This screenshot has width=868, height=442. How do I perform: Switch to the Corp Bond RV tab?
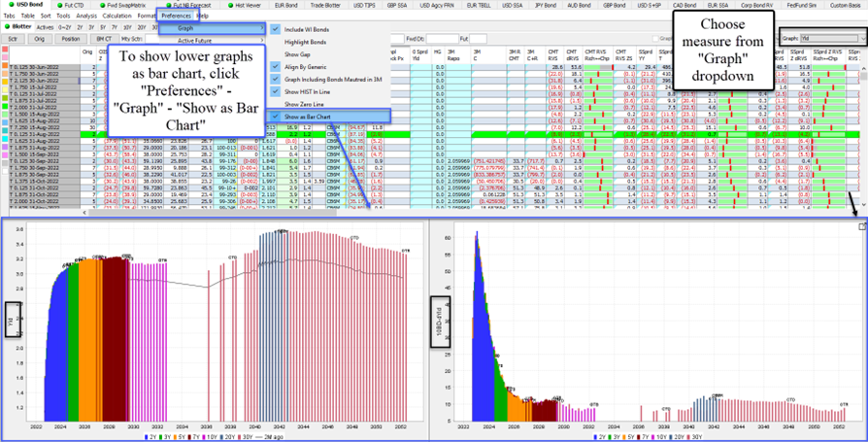click(756, 5)
